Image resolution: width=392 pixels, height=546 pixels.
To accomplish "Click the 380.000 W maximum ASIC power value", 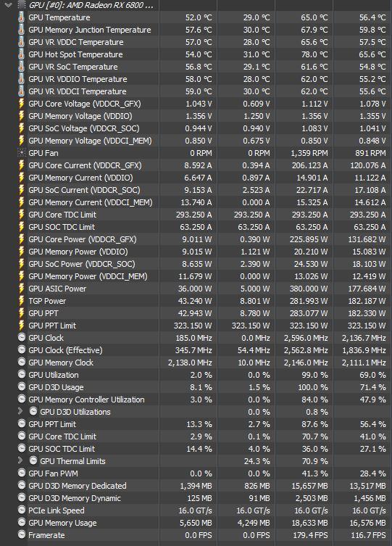I will (x=309, y=289).
